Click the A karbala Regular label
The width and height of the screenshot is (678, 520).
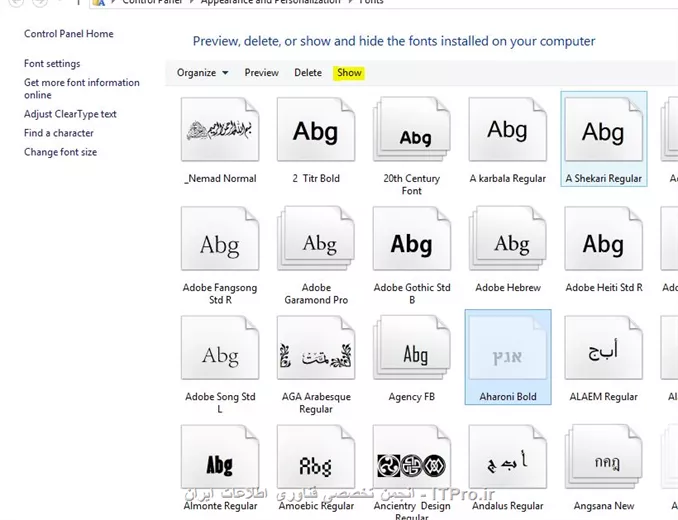[x=508, y=179]
